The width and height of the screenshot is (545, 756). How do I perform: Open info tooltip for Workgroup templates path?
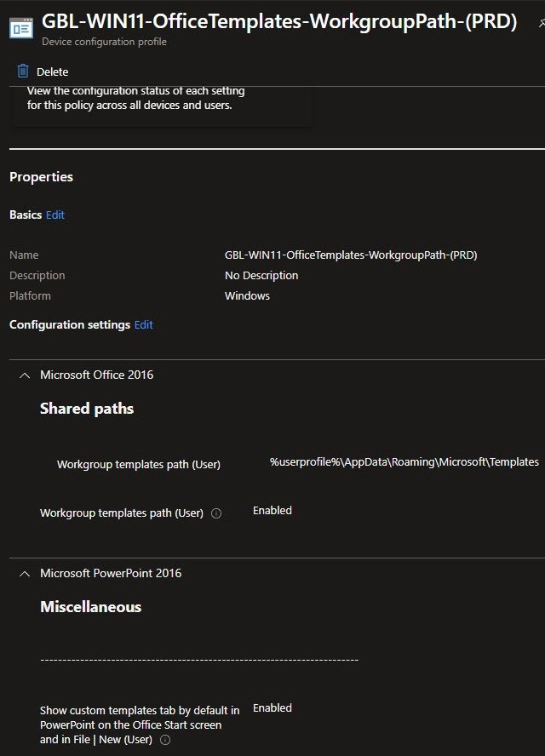[x=216, y=513]
